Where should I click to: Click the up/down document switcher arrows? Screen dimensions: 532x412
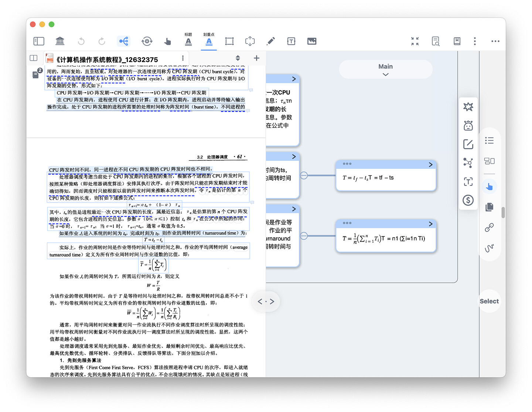[238, 58]
